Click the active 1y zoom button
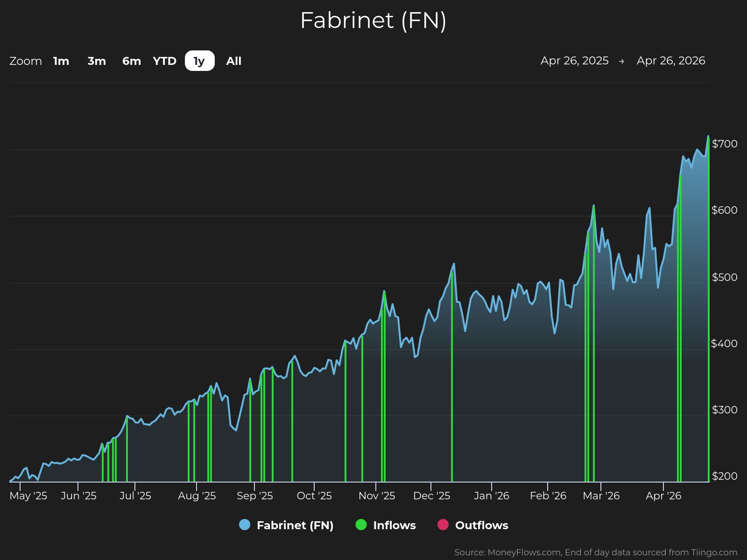 point(199,61)
